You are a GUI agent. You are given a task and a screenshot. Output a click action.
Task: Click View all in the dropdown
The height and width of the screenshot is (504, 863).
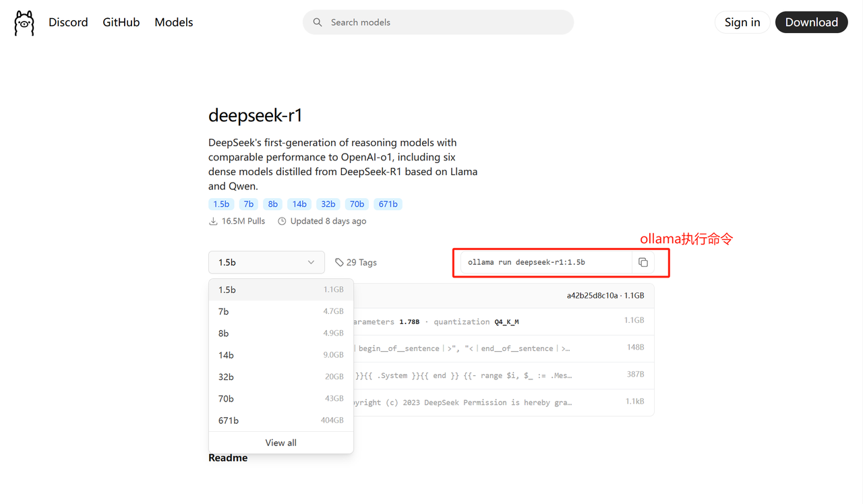click(x=281, y=443)
